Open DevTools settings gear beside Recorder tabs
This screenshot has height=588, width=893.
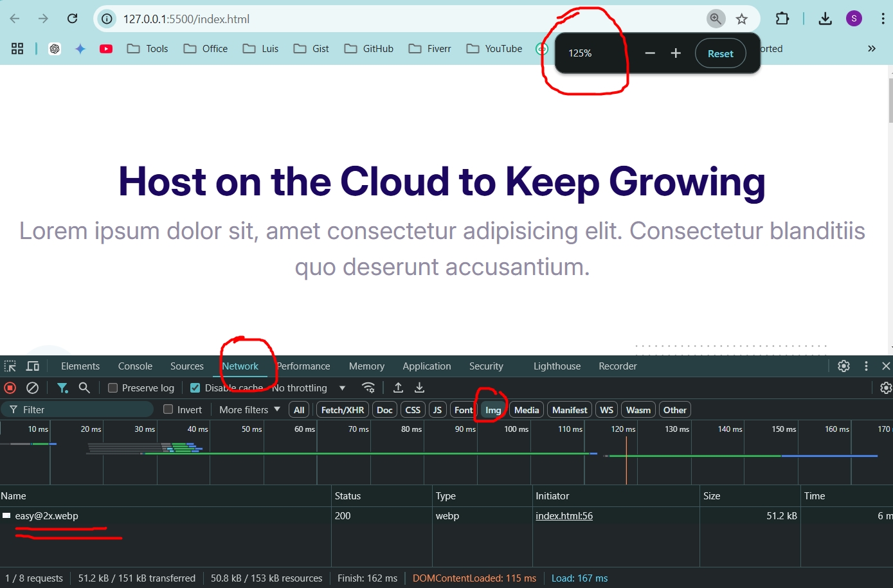coord(844,366)
